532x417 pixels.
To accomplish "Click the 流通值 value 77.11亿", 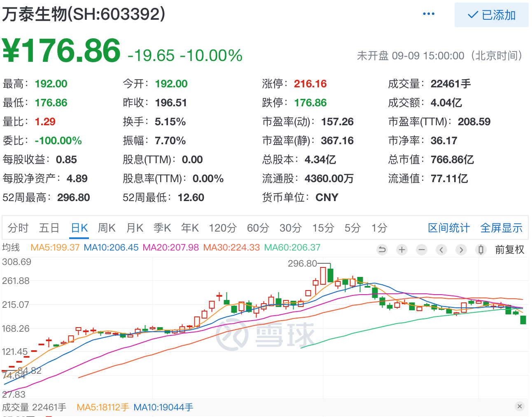I will click(450, 179).
